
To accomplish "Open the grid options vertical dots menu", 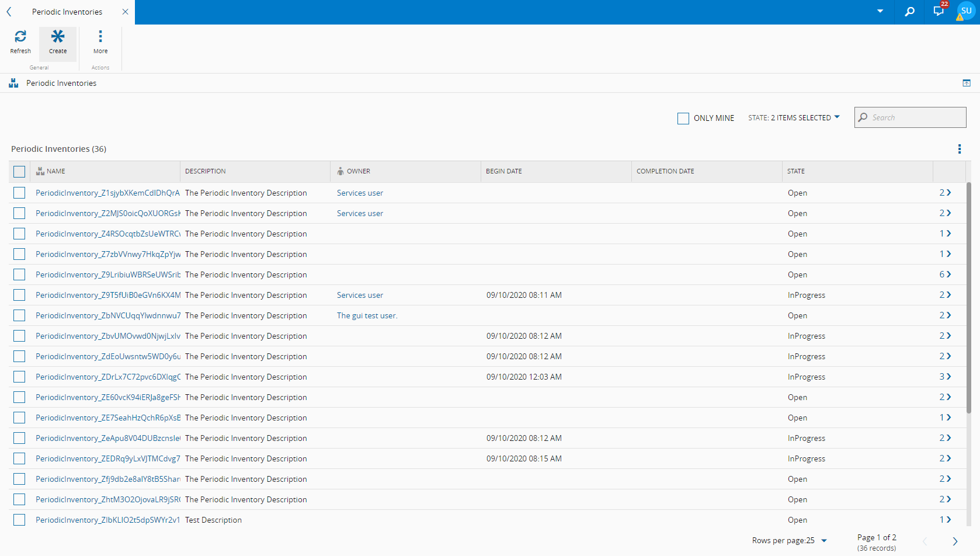I will (959, 149).
